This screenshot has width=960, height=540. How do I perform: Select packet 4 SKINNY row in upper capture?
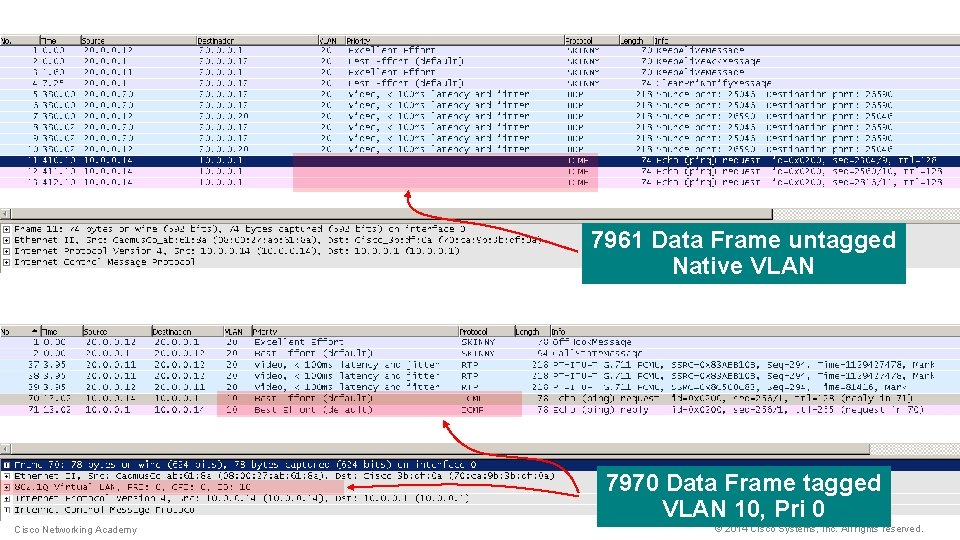(480, 84)
